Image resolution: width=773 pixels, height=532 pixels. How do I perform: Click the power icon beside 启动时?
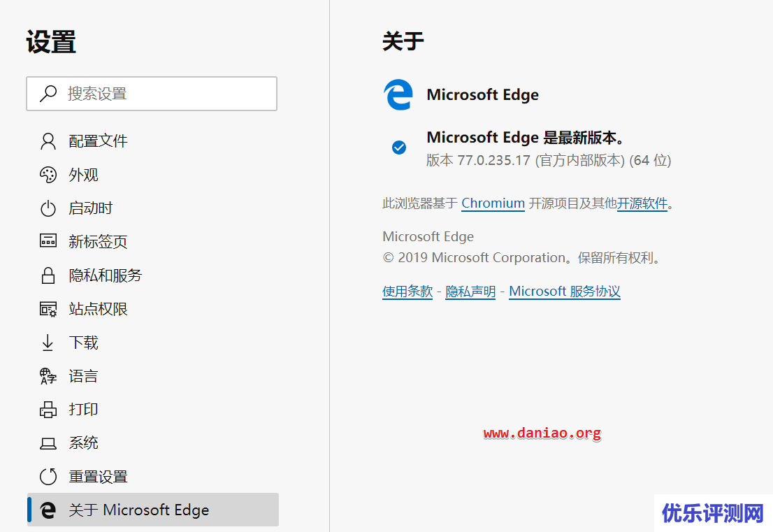click(x=48, y=208)
